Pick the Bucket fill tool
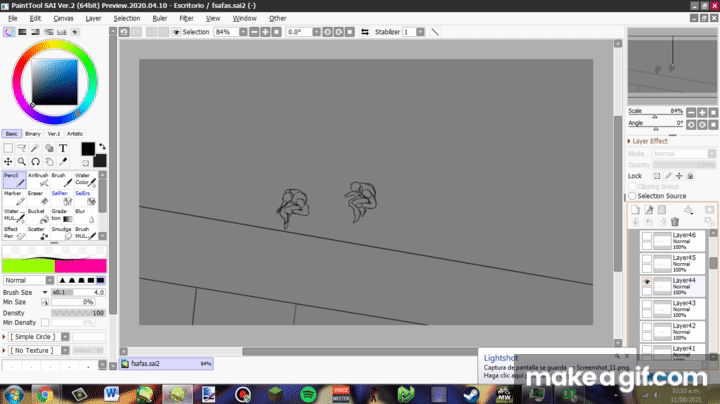 pyautogui.click(x=37, y=215)
